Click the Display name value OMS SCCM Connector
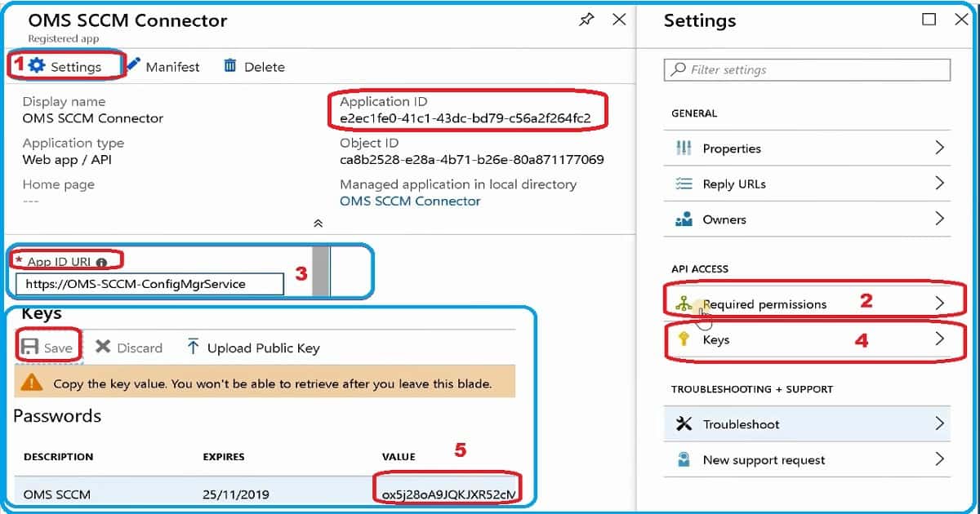This screenshot has width=980, height=514. tap(93, 118)
